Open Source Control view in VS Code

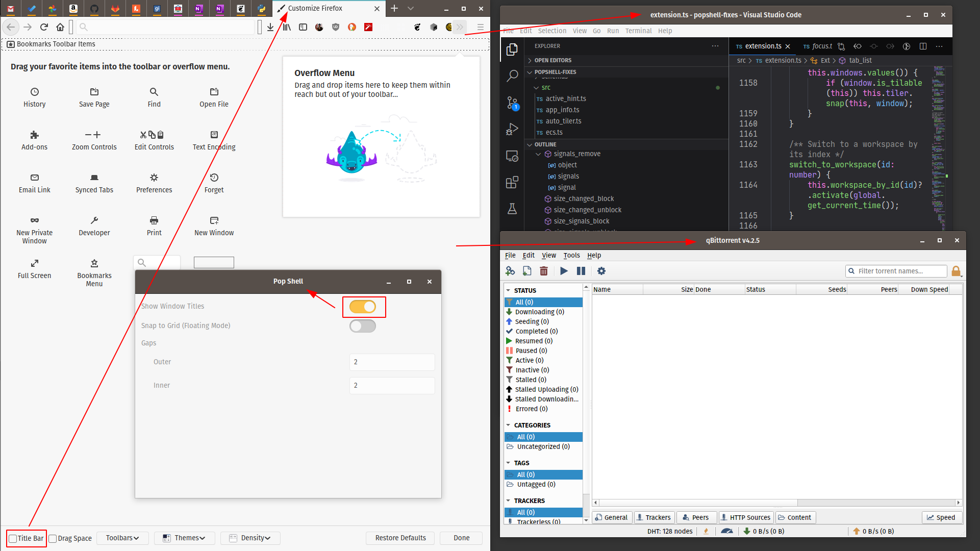pyautogui.click(x=512, y=103)
